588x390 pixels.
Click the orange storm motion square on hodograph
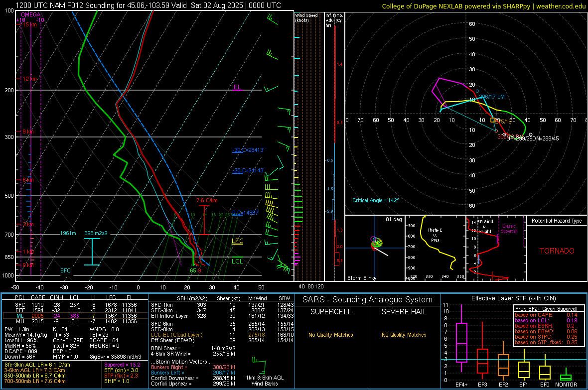coord(493,120)
